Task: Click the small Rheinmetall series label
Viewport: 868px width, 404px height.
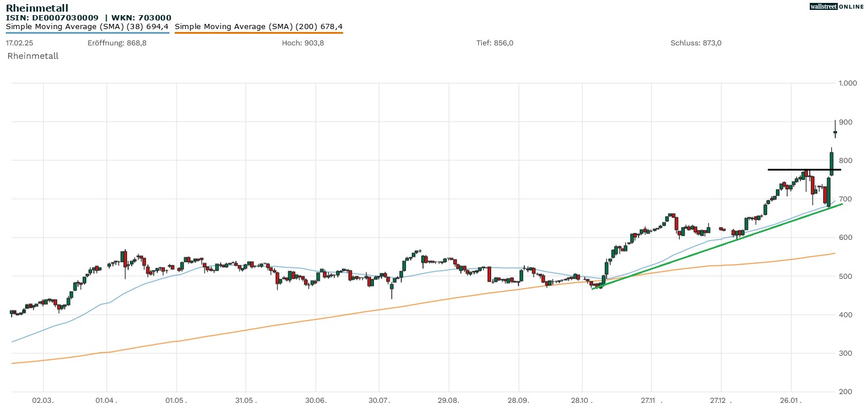Action: click(33, 56)
